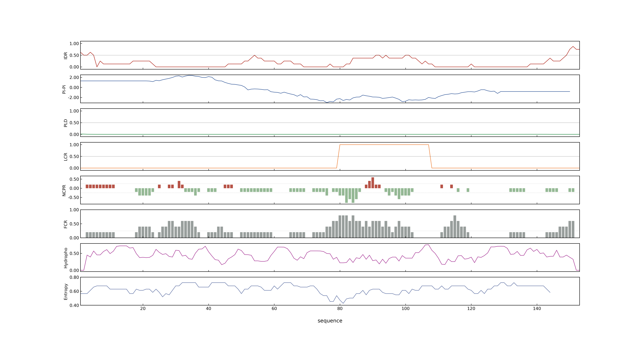Click the tallest red NCPR bar near 90

[x=373, y=183]
